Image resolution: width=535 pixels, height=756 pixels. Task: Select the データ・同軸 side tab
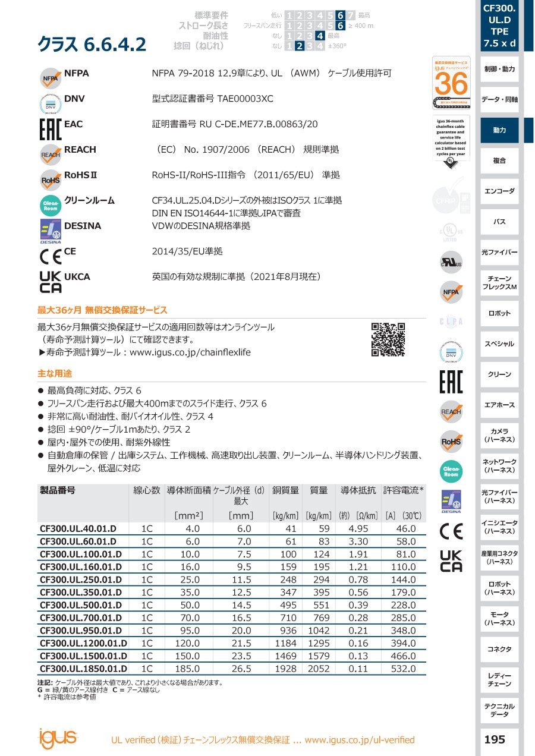(x=499, y=99)
